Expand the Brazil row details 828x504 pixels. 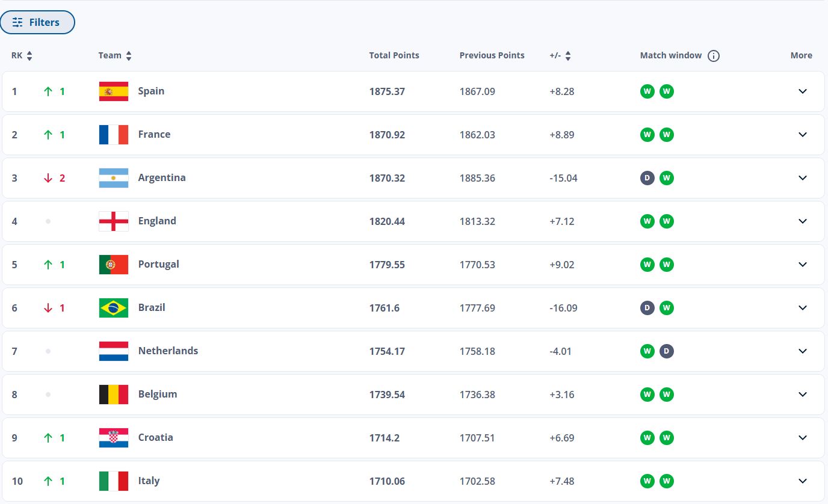click(802, 308)
